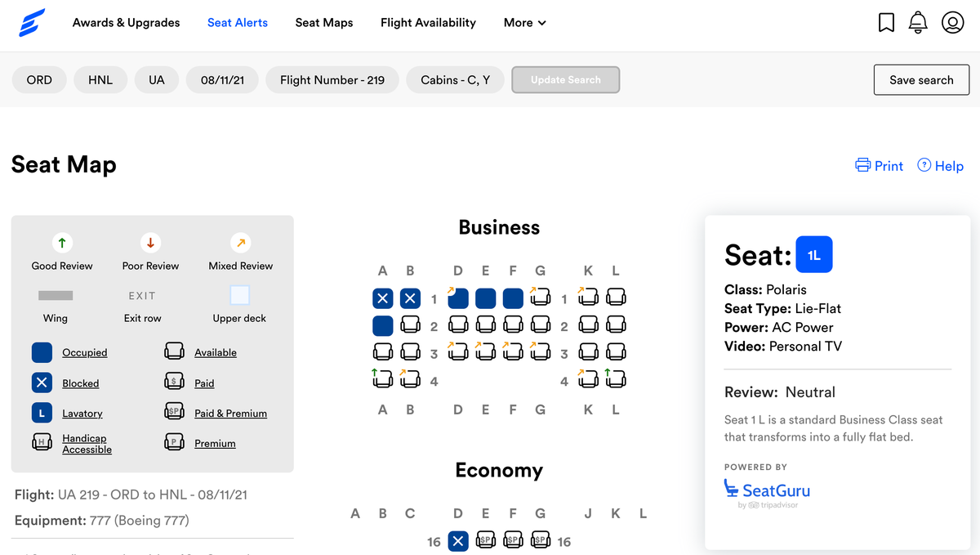Expand the More dropdown menu

tap(525, 23)
